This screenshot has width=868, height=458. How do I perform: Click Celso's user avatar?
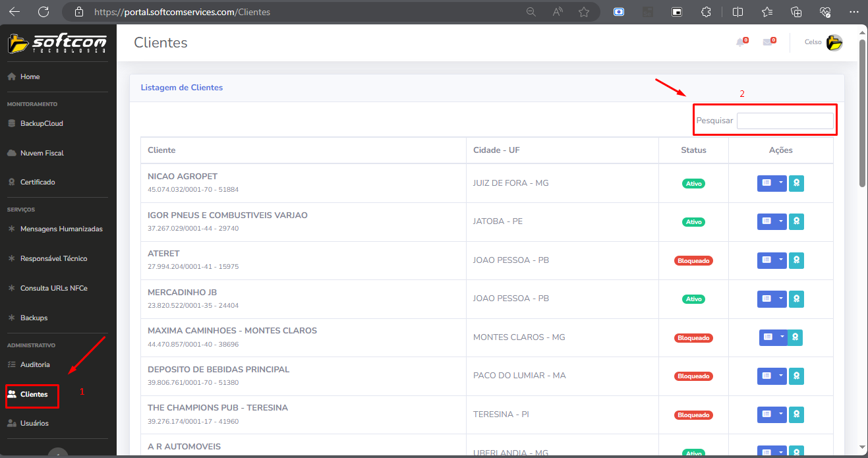click(834, 43)
